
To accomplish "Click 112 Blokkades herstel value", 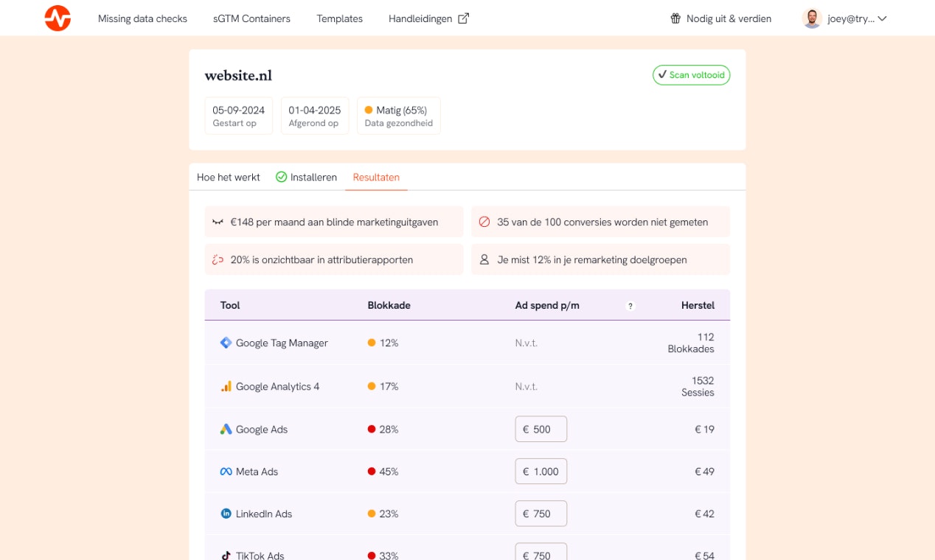I will click(x=691, y=343).
